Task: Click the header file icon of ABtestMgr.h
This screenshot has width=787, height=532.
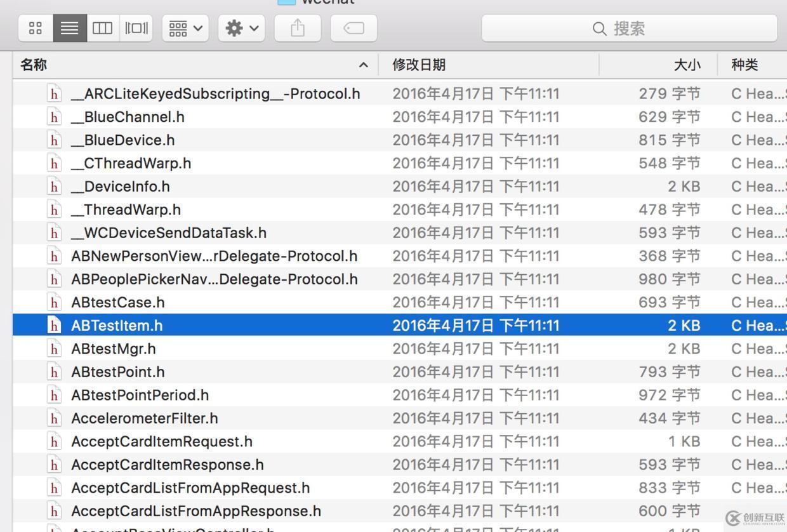Action: 55,349
